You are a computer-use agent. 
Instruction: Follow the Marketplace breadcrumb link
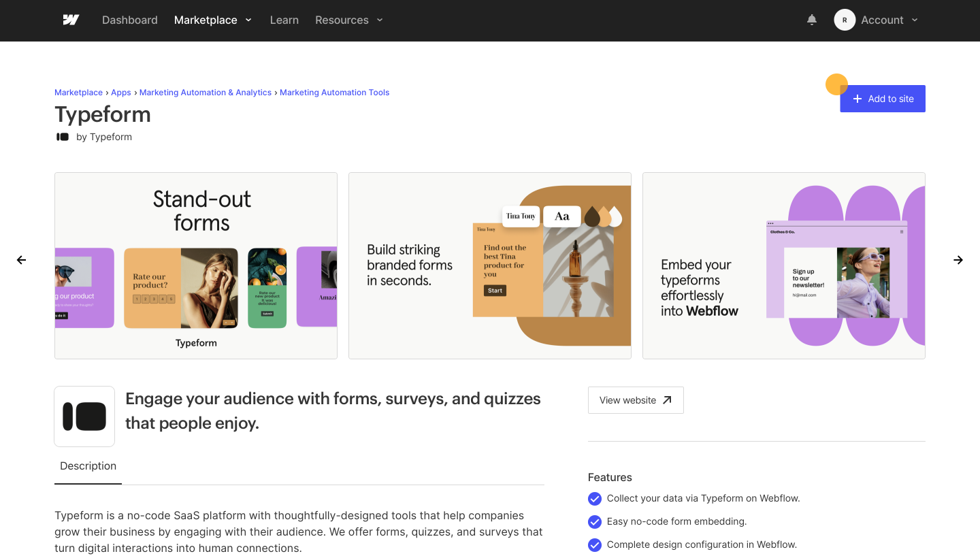[78, 93]
